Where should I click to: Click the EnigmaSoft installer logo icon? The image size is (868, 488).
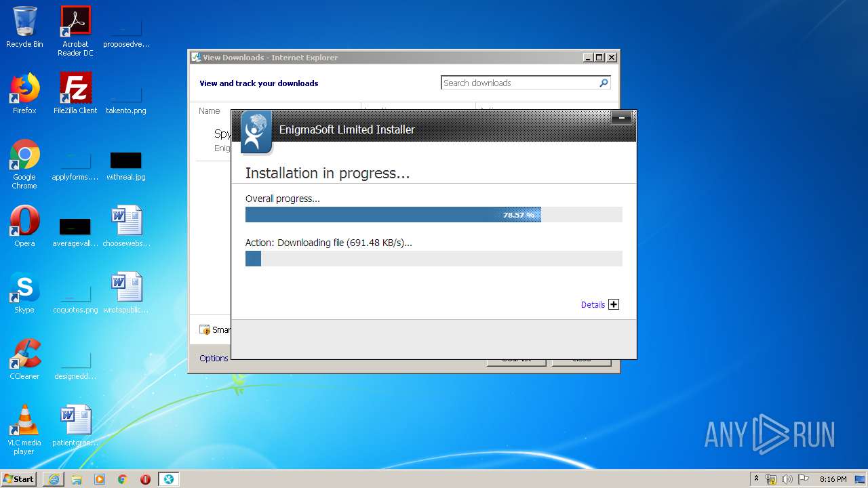[x=256, y=131]
